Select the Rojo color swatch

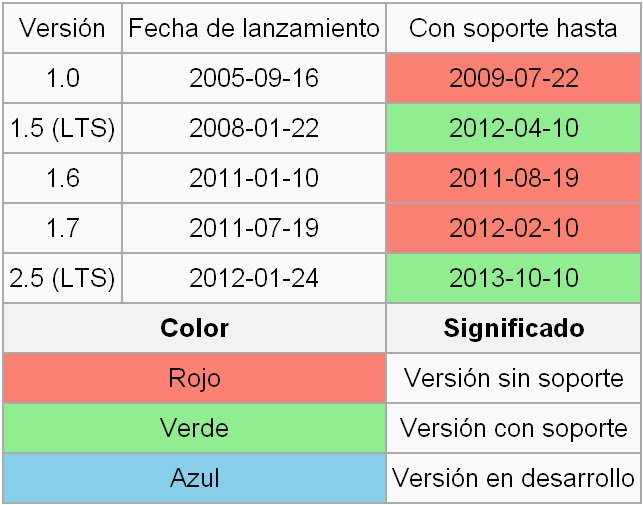(194, 378)
